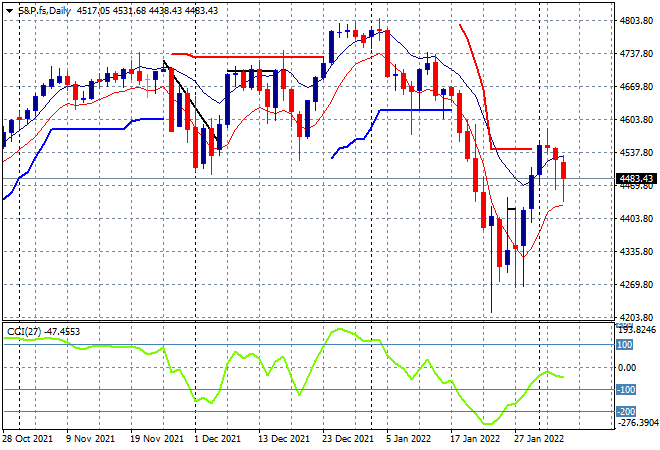This screenshot has height=450, width=660.
Task: Click the 1 Dec 2021 date label
Action: 218,439
